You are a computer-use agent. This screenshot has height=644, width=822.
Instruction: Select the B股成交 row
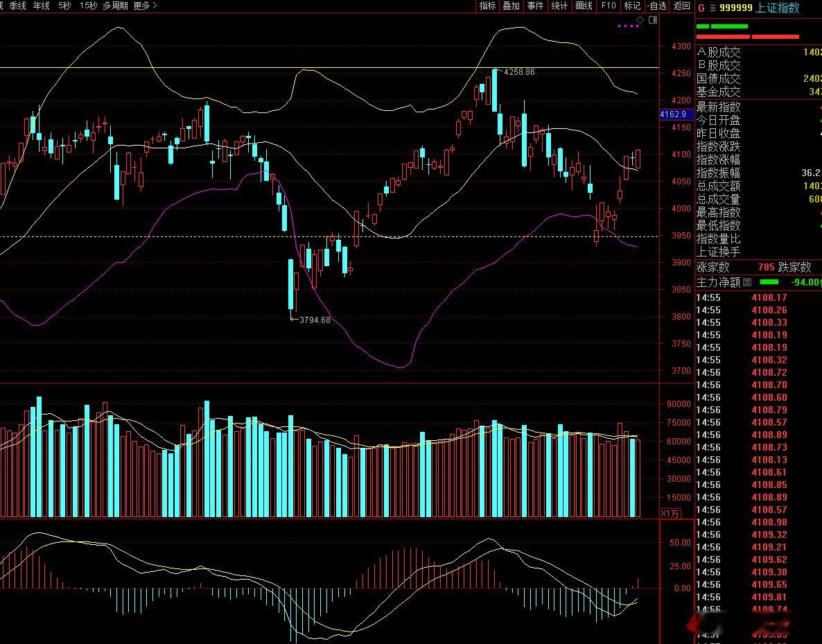758,66
